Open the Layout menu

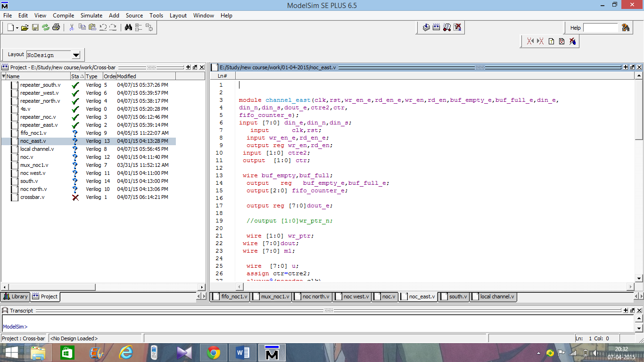pos(178,16)
